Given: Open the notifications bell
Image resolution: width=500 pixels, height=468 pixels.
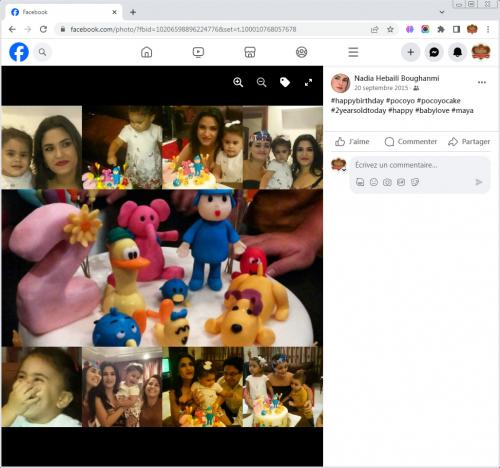Looking at the screenshot, I should [457, 52].
